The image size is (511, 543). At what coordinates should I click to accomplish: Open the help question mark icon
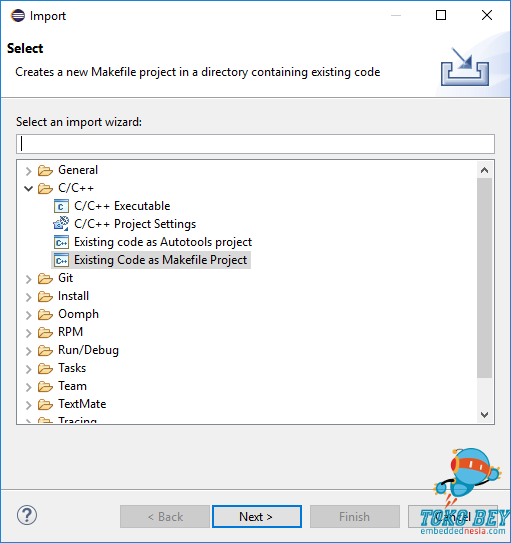pyautogui.click(x=27, y=515)
